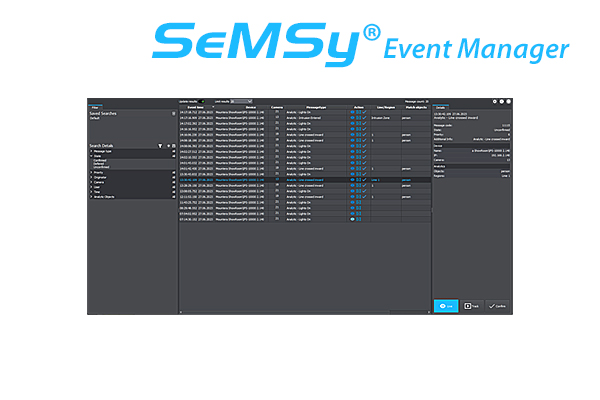Viewport: 600px width, 400px height.
Task: Sort by the Device column header
Action: point(250,108)
